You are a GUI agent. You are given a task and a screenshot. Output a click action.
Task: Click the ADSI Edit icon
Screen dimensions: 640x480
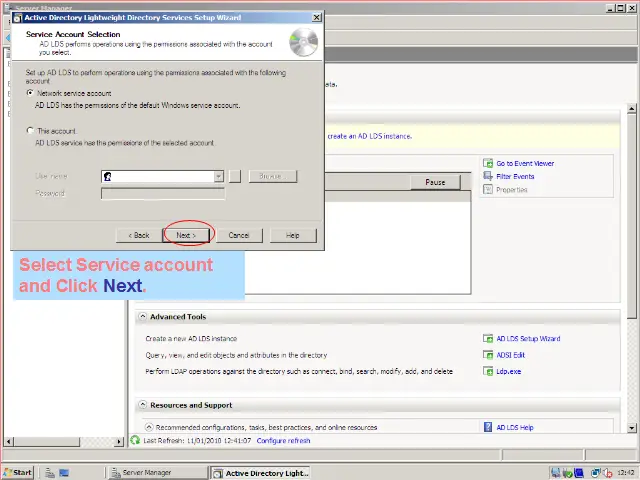488,355
